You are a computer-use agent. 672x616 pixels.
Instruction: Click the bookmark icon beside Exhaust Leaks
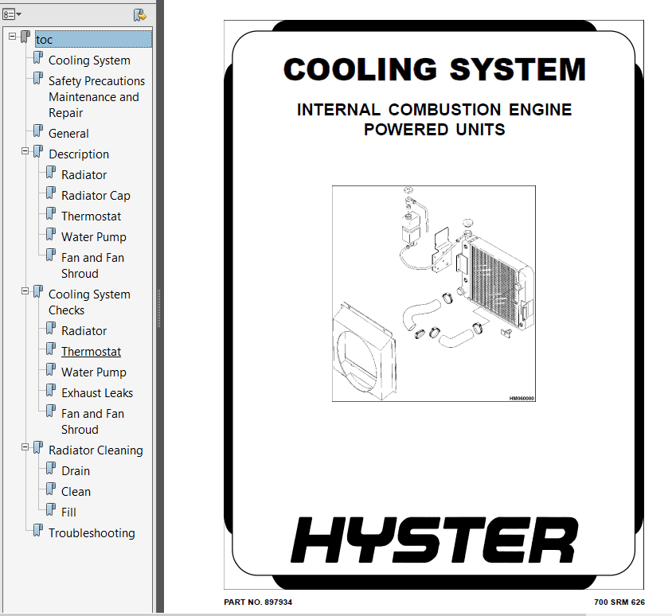click(51, 390)
